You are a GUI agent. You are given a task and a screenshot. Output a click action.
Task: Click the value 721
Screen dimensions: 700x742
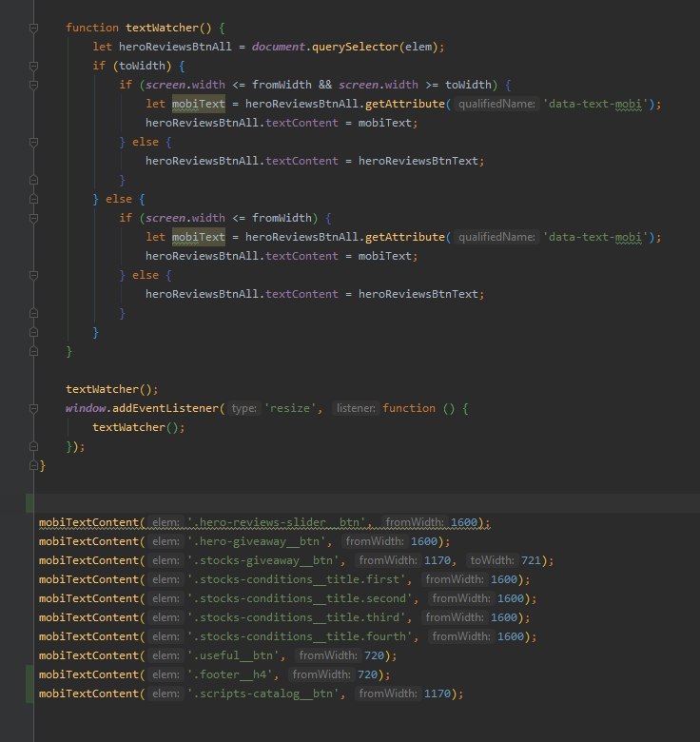pos(531,560)
